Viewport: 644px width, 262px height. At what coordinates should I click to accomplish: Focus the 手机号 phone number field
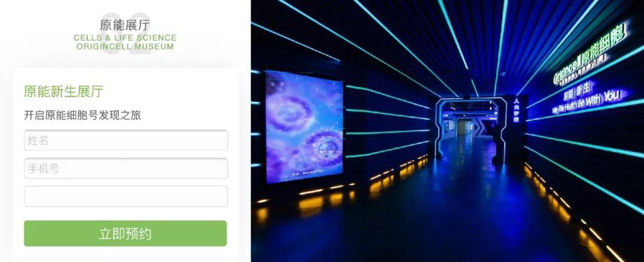pos(126,168)
